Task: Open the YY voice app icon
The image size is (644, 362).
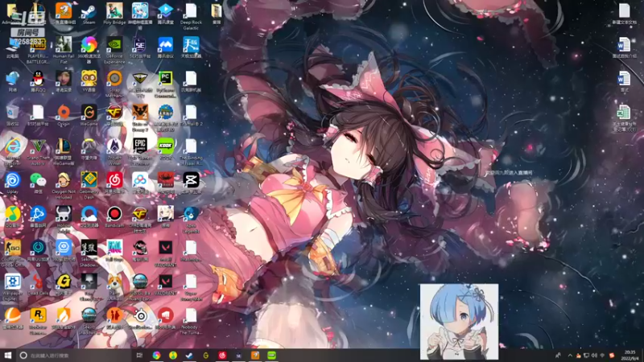Action: click(89, 81)
